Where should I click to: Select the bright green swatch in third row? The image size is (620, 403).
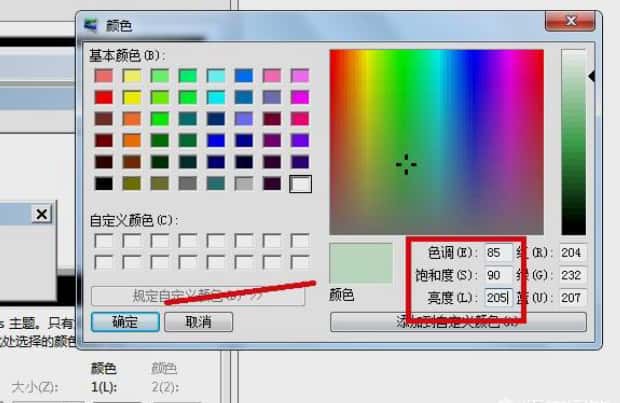[160, 119]
